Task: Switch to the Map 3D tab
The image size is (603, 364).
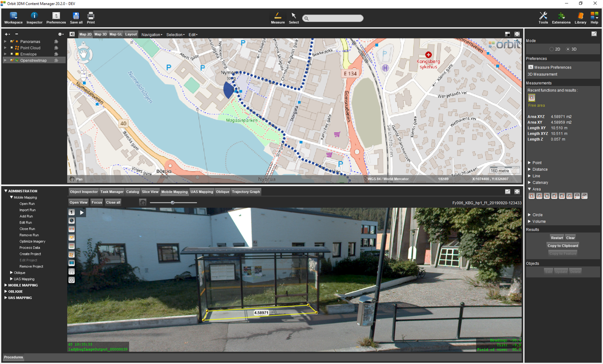Action: pos(101,34)
